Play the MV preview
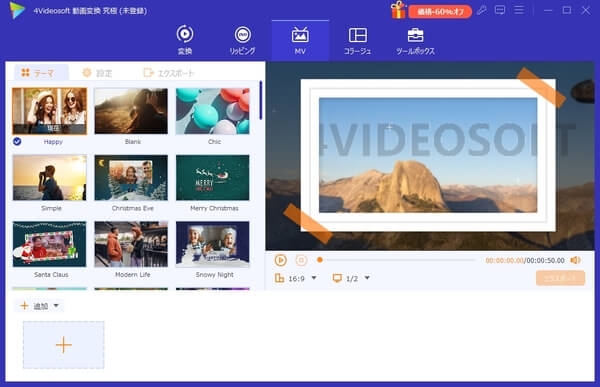600x387 pixels. tap(280, 260)
